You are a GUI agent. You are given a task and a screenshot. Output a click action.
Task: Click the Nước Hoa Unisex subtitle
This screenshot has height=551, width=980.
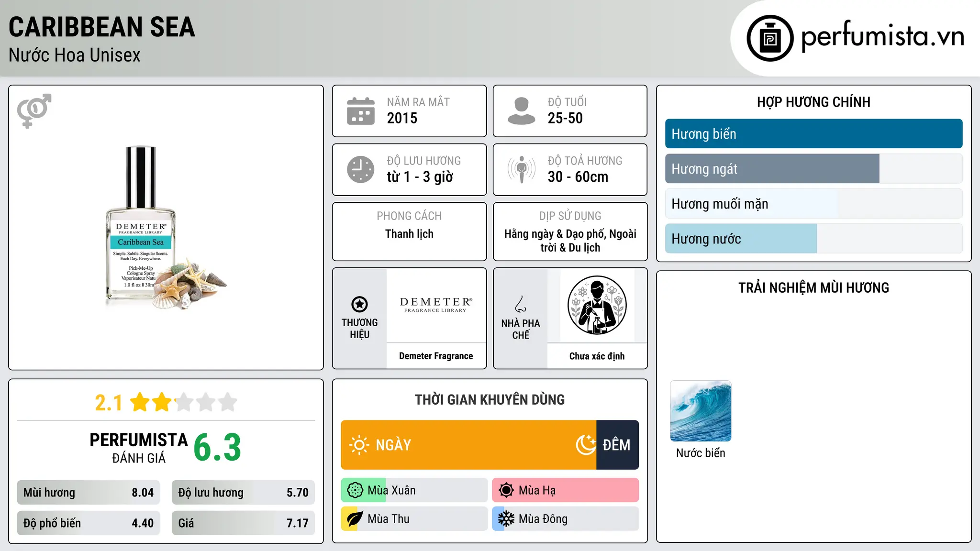(x=75, y=55)
